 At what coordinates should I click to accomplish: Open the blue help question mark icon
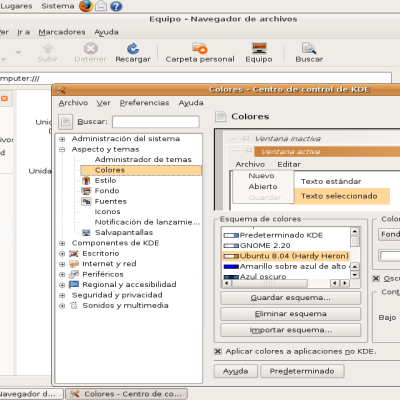(116, 6)
